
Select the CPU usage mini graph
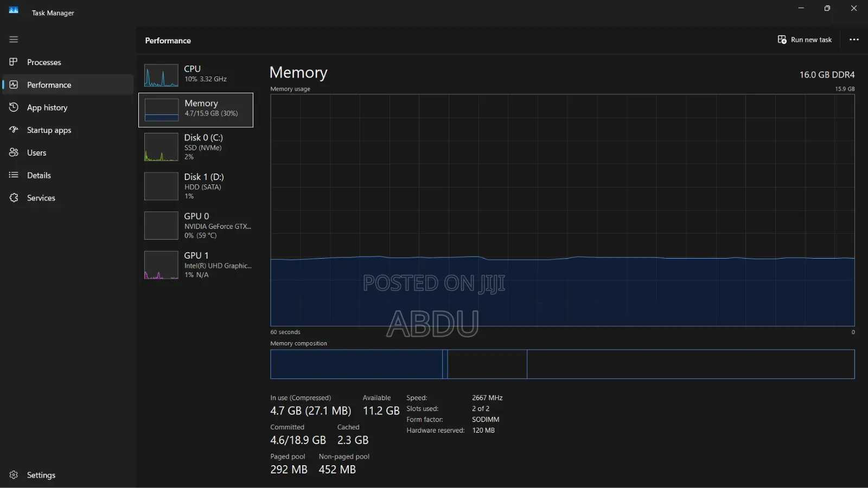tap(161, 75)
